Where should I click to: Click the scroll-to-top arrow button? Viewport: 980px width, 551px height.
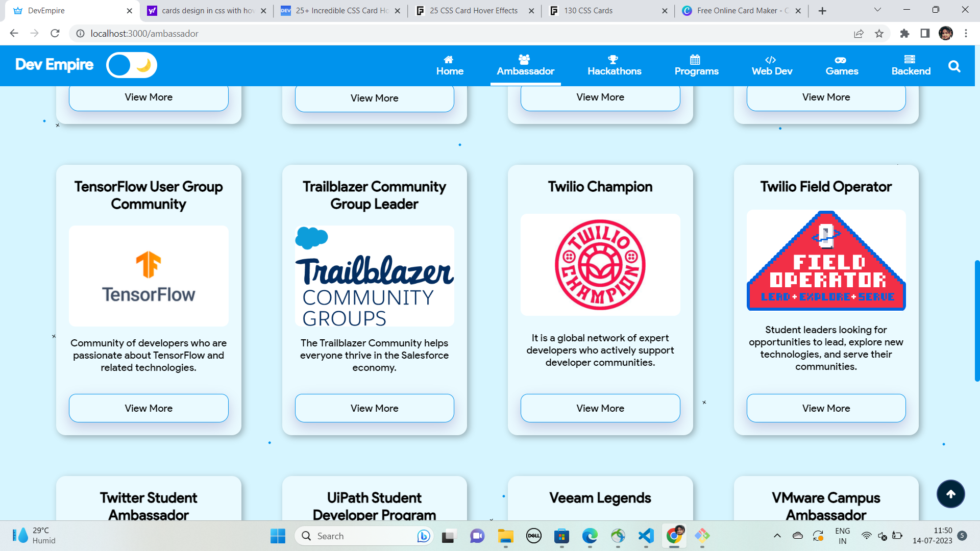point(950,494)
